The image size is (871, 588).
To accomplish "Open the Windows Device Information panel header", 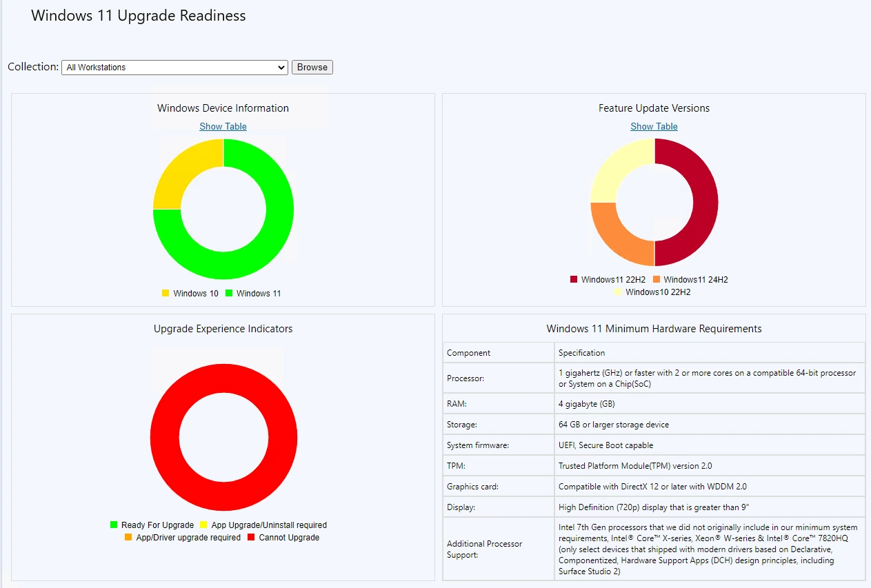I will [222, 108].
